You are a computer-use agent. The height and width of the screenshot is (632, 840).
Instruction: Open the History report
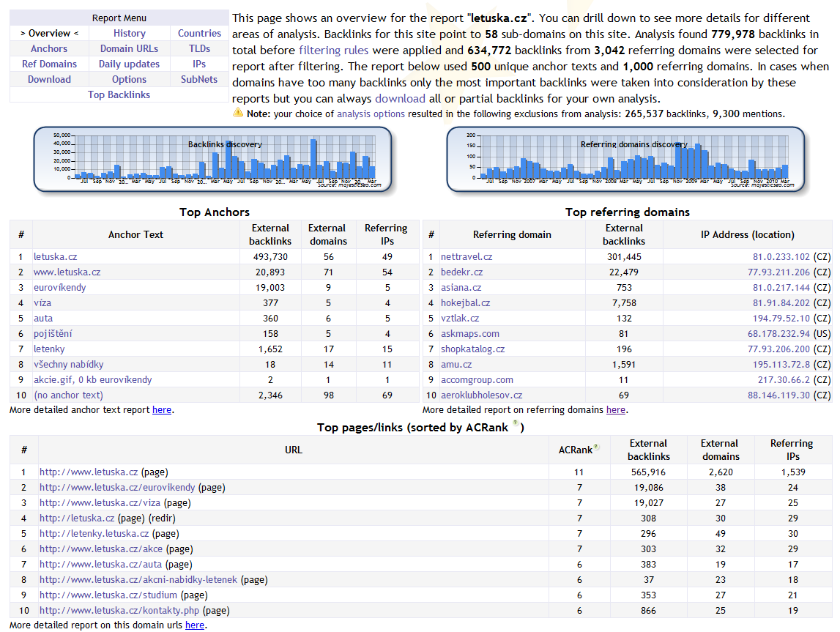(x=129, y=33)
